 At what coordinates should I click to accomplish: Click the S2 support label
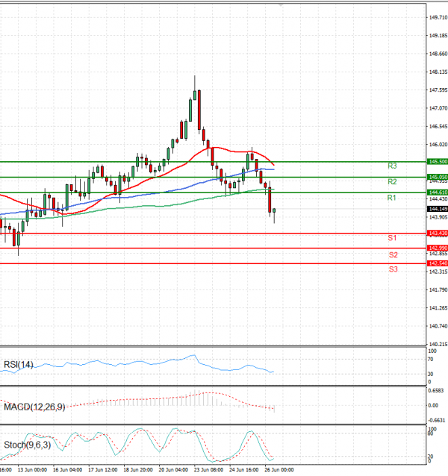(x=393, y=254)
